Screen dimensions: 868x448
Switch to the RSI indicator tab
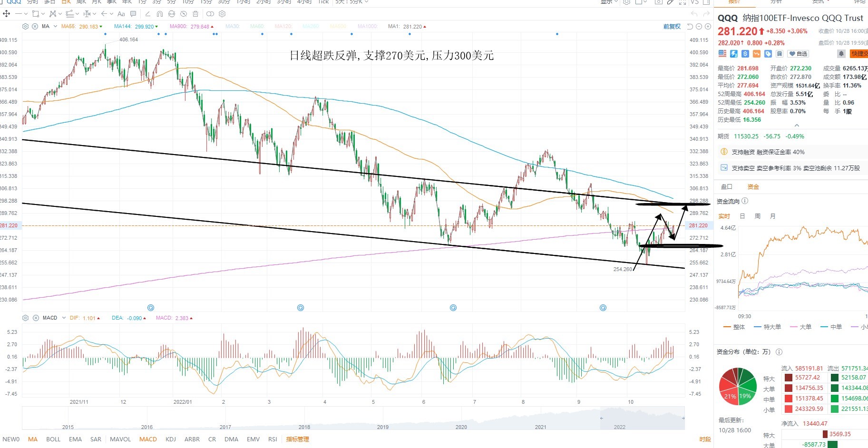(273, 439)
